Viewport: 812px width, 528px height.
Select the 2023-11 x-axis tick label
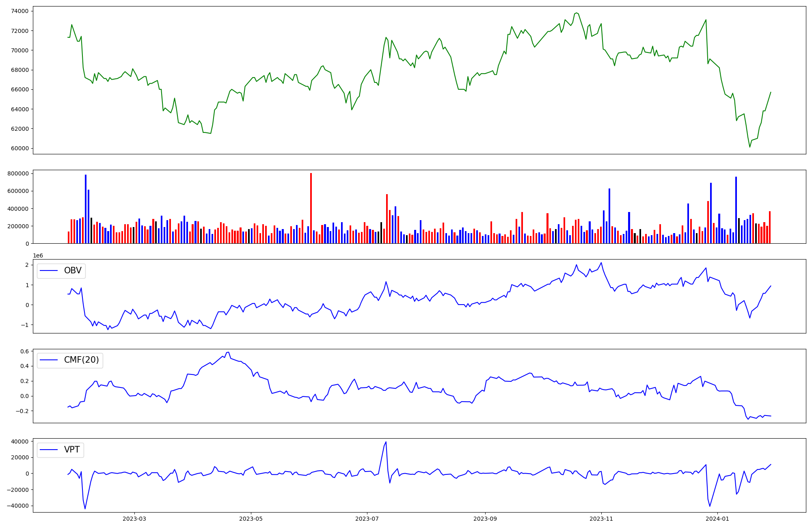[x=601, y=519]
